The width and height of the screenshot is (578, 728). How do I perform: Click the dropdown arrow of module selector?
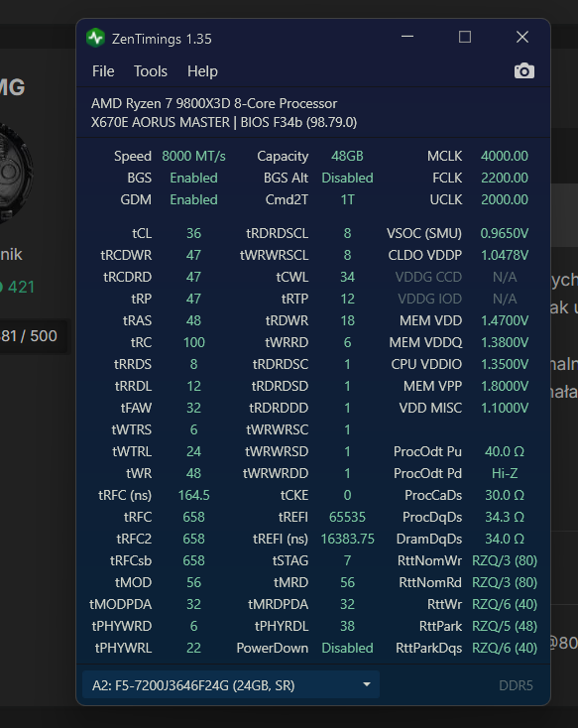(366, 684)
